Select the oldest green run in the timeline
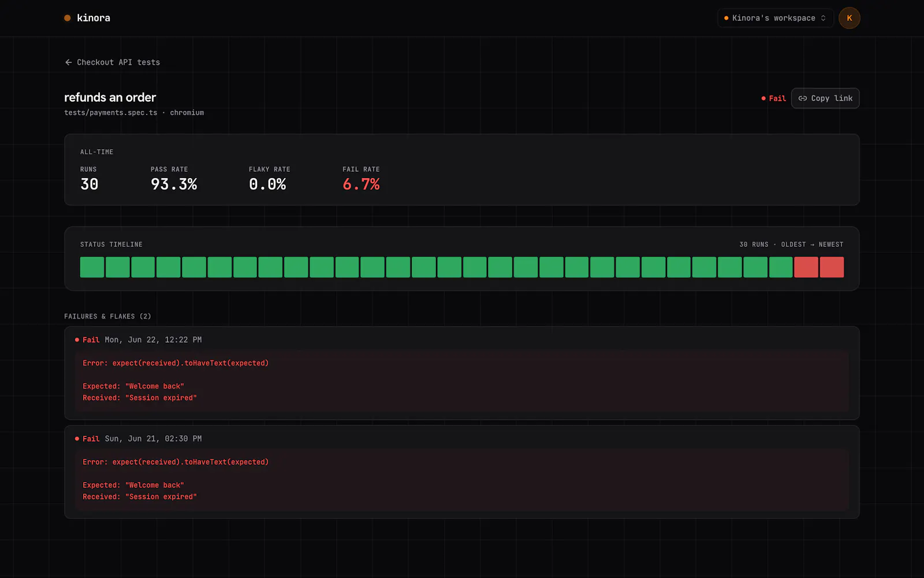Image resolution: width=924 pixels, height=578 pixels. [92, 267]
